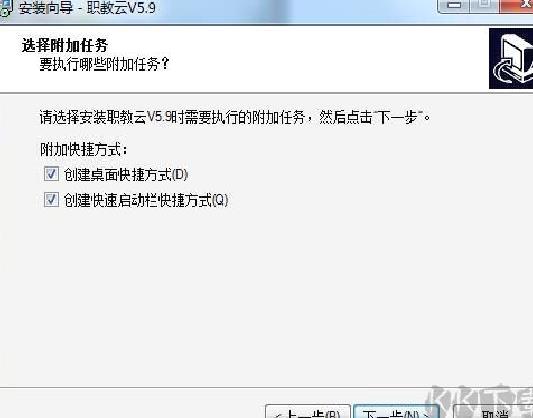Maximize the installer window
This screenshot has width=533, height=418.
485,5
